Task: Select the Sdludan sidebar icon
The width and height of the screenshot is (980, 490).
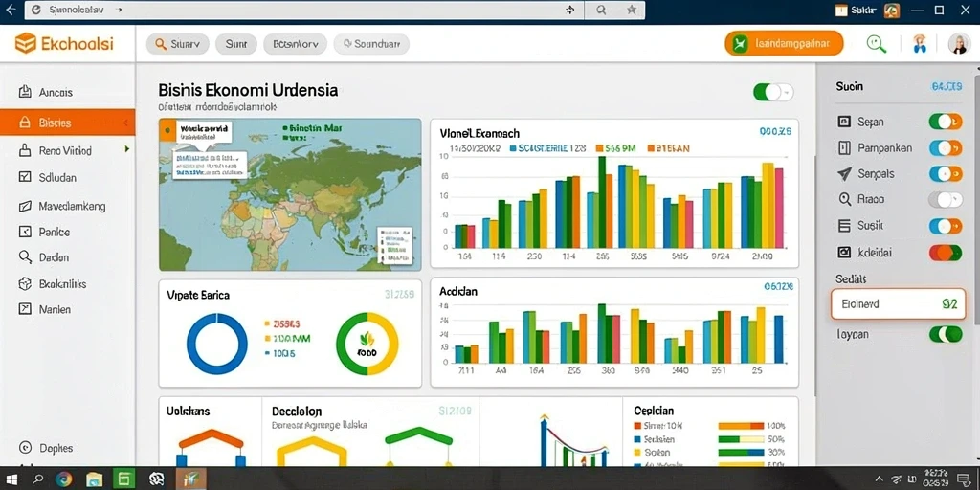Action: coord(25,177)
